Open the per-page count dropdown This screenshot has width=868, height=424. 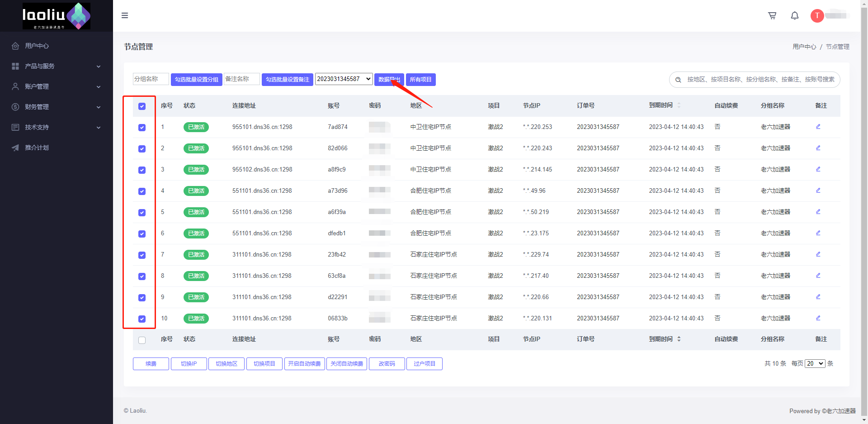(x=815, y=364)
